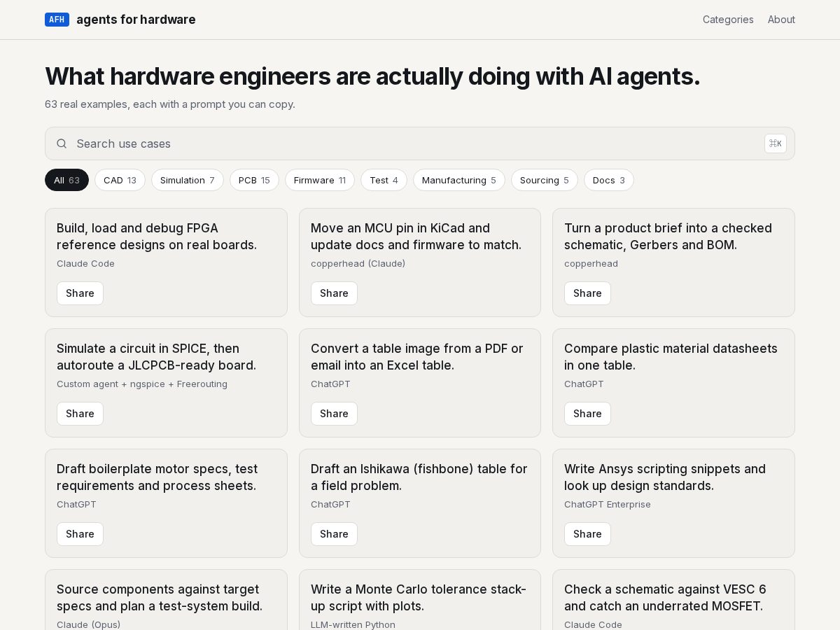Open "Simulate a circuit in SPICE" title
Image resolution: width=840 pixels, height=630 pixels.
(156, 357)
